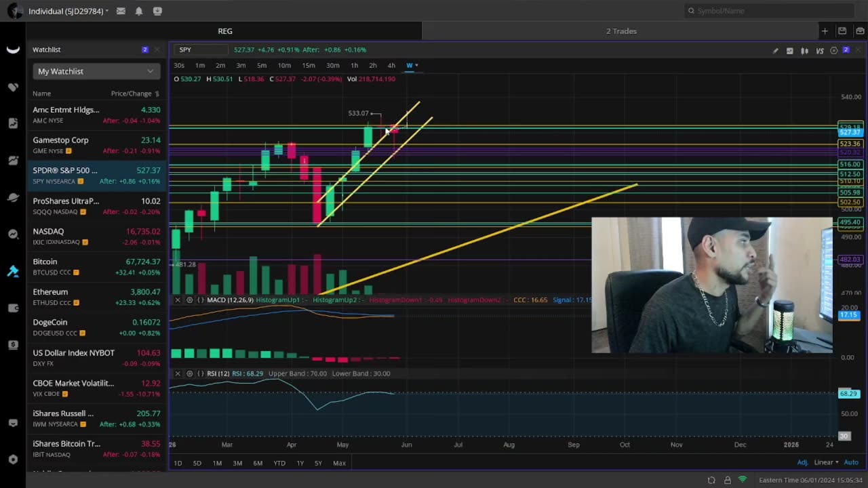Set chart range to YTD

coord(279,464)
